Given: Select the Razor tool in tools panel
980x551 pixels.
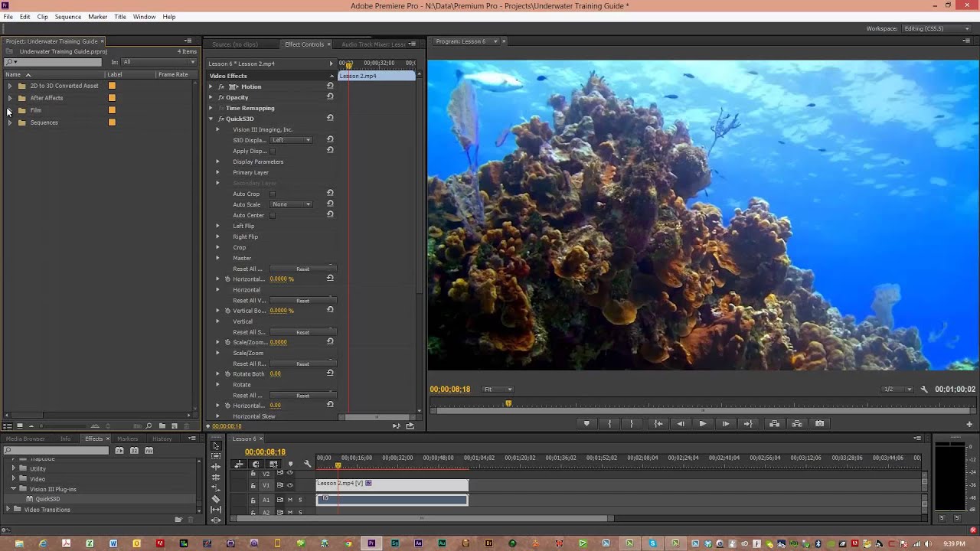Looking at the screenshot, I should pyautogui.click(x=216, y=499).
